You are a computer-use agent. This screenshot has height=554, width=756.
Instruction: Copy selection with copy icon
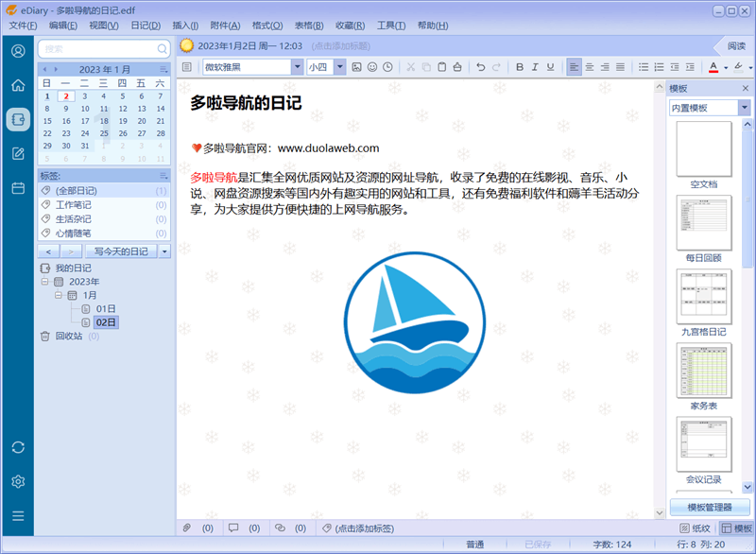[x=426, y=67]
